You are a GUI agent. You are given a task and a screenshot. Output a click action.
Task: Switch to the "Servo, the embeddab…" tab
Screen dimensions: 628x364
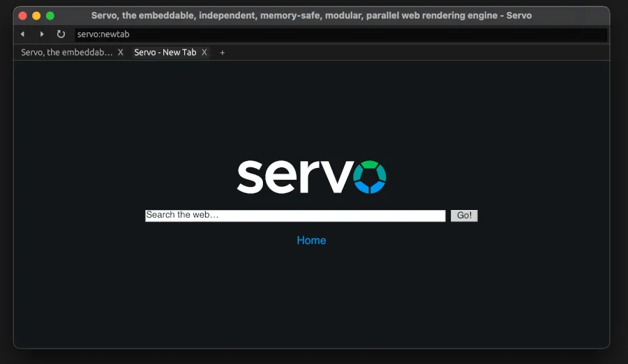[x=66, y=52]
